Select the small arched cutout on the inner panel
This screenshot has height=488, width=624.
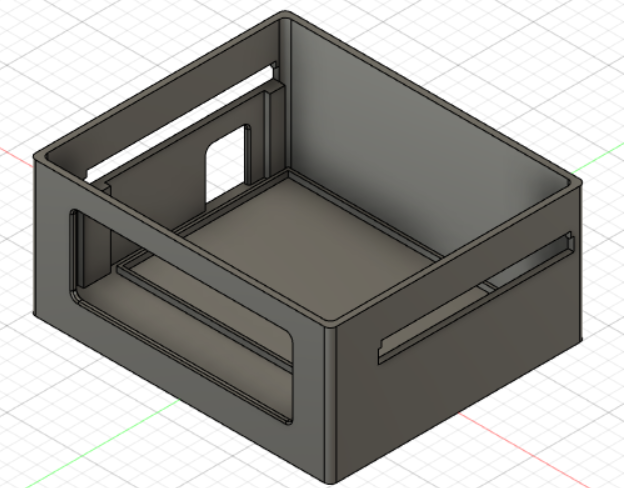point(226,163)
